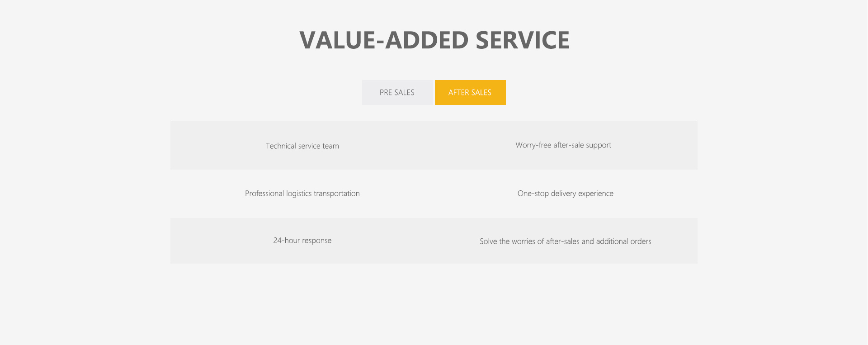Select the 24-hour response cell
The height and width of the screenshot is (345, 868).
point(302,241)
